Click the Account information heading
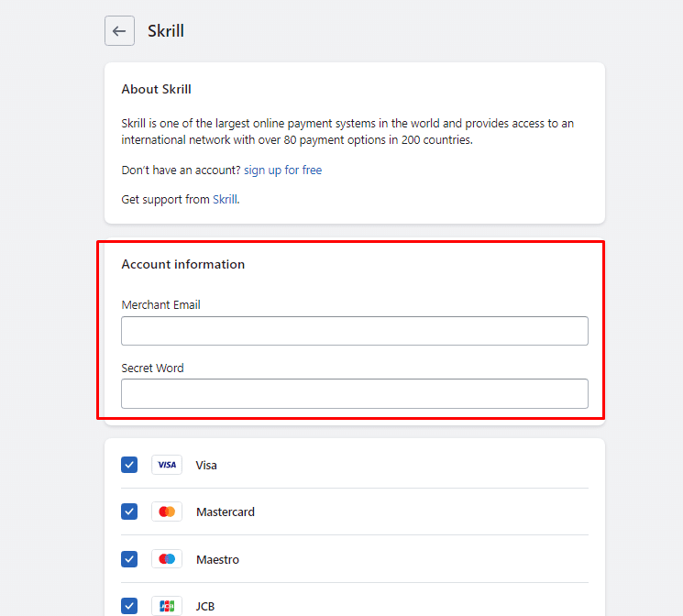The height and width of the screenshot is (616, 683). 182,264
